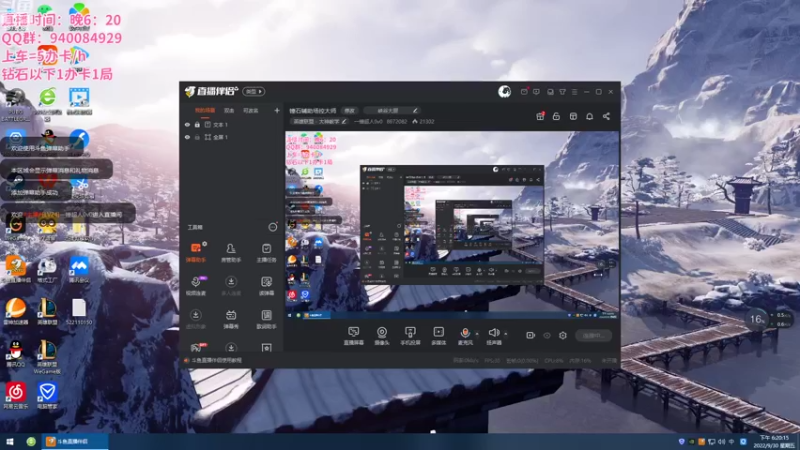Click the 腾讯会议 desktop icon
This screenshot has width=800, height=450.
pos(79,270)
